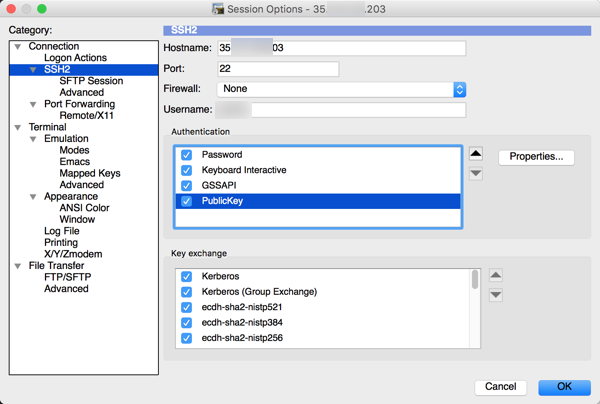Move key exchange entry down

click(x=496, y=295)
